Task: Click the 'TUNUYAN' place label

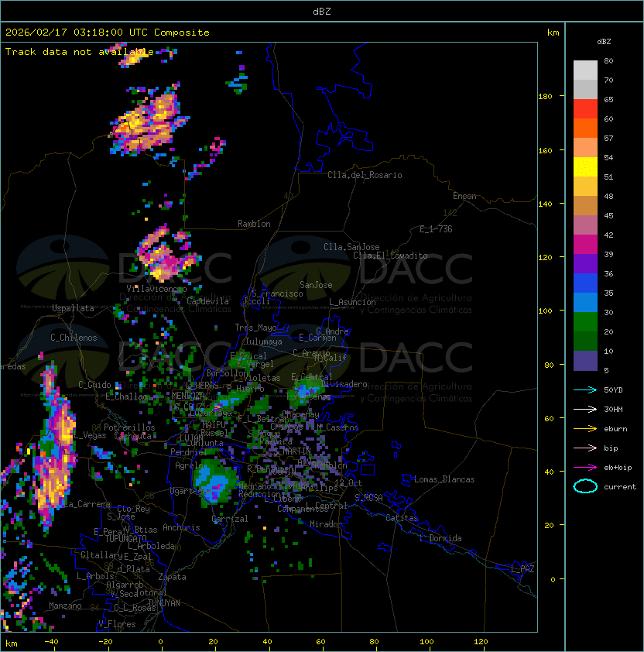Action: coord(164,602)
